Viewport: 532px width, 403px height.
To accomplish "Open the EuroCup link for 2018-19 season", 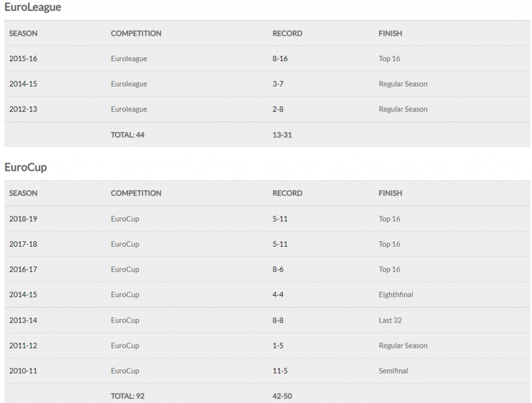I will (125, 219).
